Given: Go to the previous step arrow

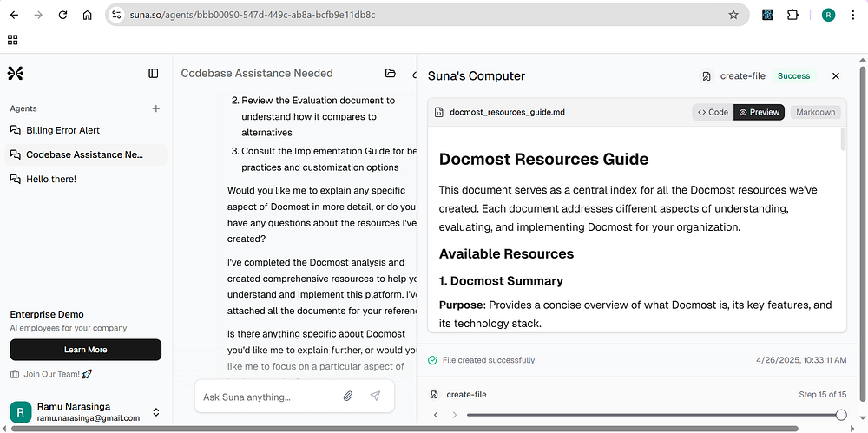Looking at the screenshot, I should point(436,415).
